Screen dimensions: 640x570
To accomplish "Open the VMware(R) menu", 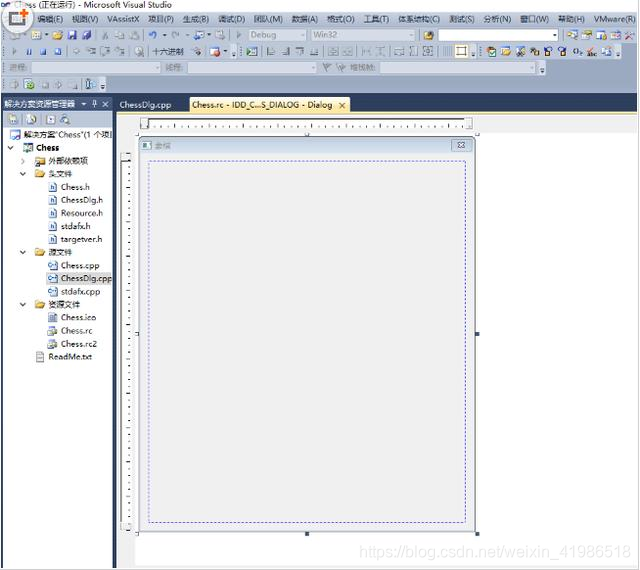I will (614, 19).
